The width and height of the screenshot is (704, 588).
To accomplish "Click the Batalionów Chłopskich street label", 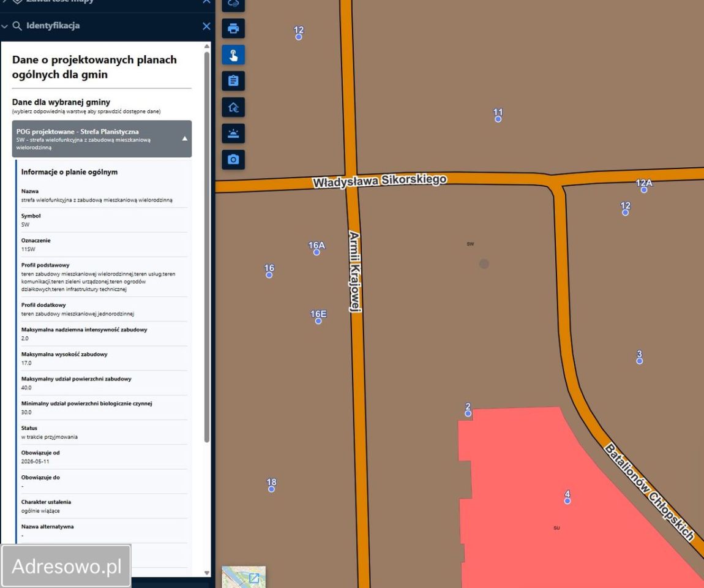I will tap(650, 491).
